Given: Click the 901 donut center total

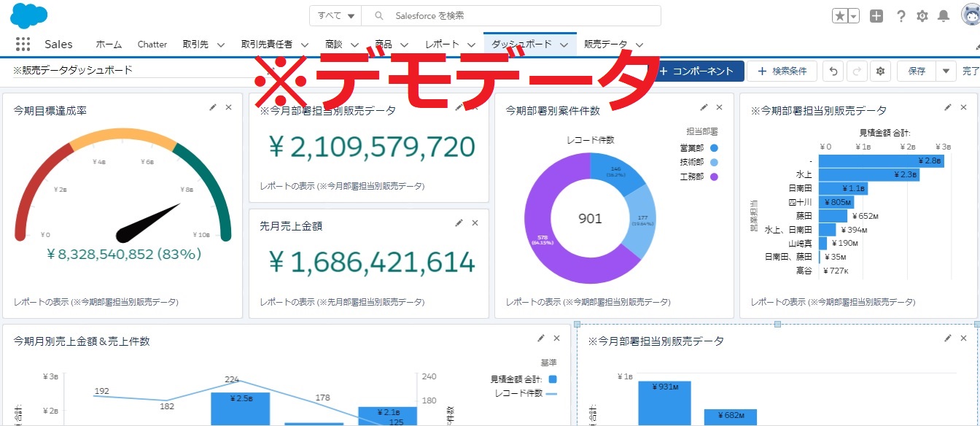Looking at the screenshot, I should click(590, 218).
